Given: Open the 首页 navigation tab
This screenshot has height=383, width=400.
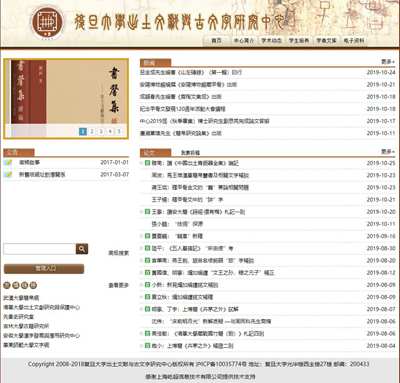Looking at the screenshot, I should click(216, 41).
